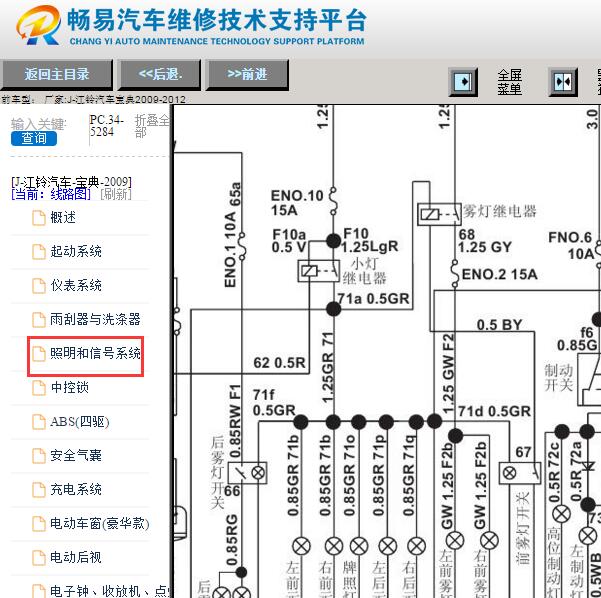Go forward with the >>前进 button
The image size is (601, 598).
pos(247,74)
